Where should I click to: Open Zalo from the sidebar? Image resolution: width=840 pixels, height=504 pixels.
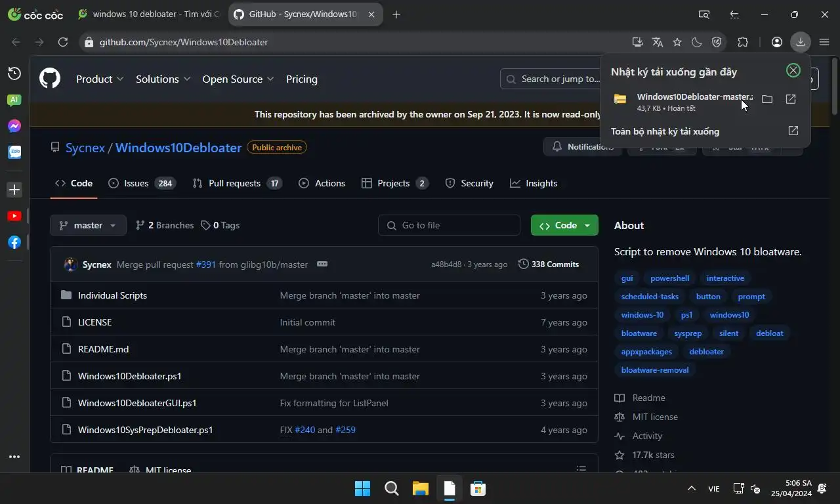(x=14, y=152)
